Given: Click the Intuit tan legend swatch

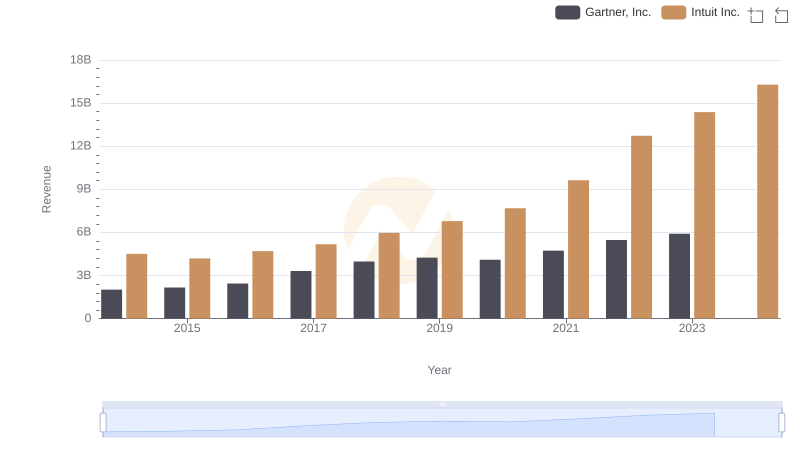Looking at the screenshot, I should coord(673,12).
